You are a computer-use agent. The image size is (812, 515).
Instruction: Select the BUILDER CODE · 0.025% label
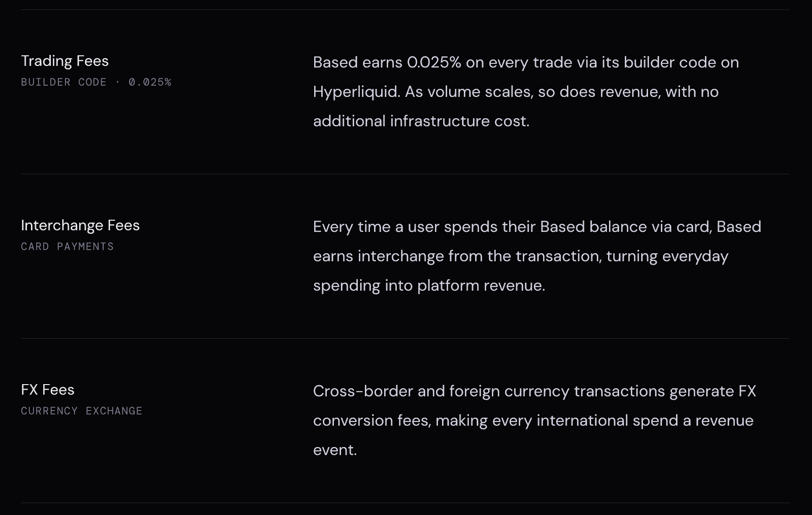(x=96, y=82)
